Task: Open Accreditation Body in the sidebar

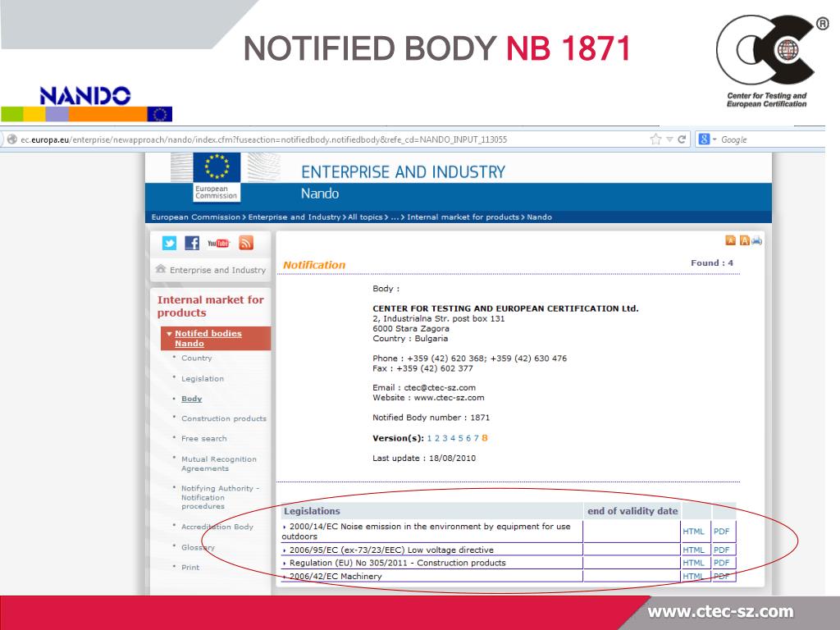Action: tap(217, 527)
